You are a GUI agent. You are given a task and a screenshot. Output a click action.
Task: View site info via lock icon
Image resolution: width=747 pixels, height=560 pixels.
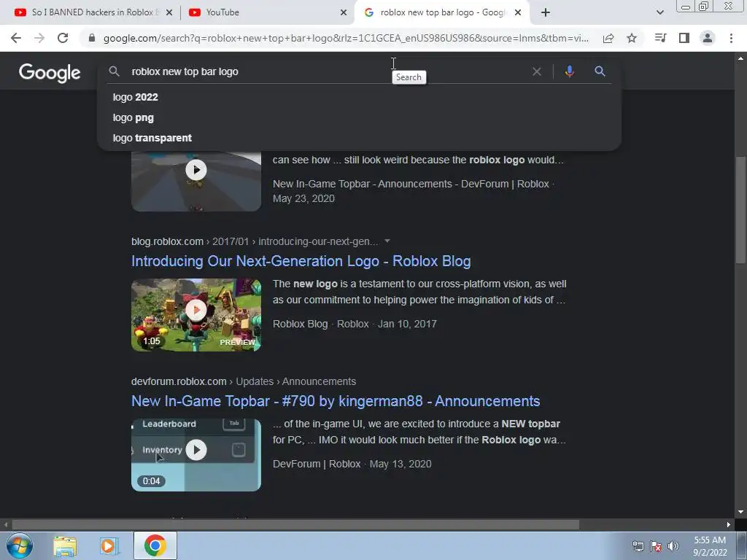(x=92, y=38)
